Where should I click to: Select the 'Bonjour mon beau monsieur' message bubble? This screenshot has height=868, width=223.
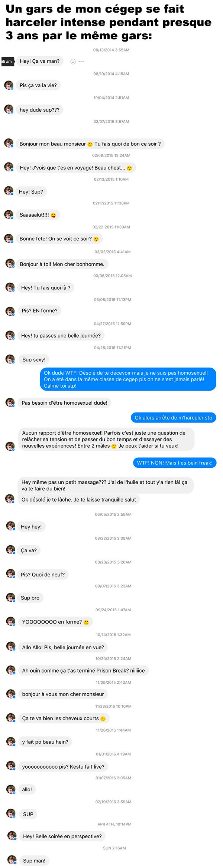90,144
